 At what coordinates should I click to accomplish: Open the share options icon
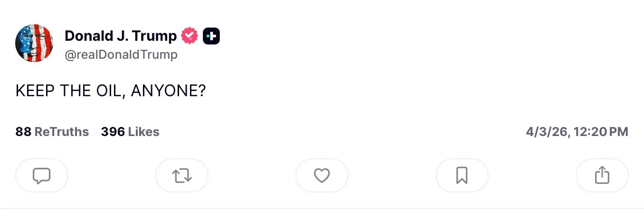(x=602, y=175)
